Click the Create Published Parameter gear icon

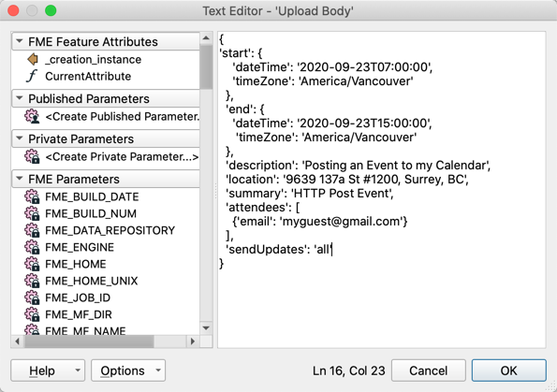[32, 116]
